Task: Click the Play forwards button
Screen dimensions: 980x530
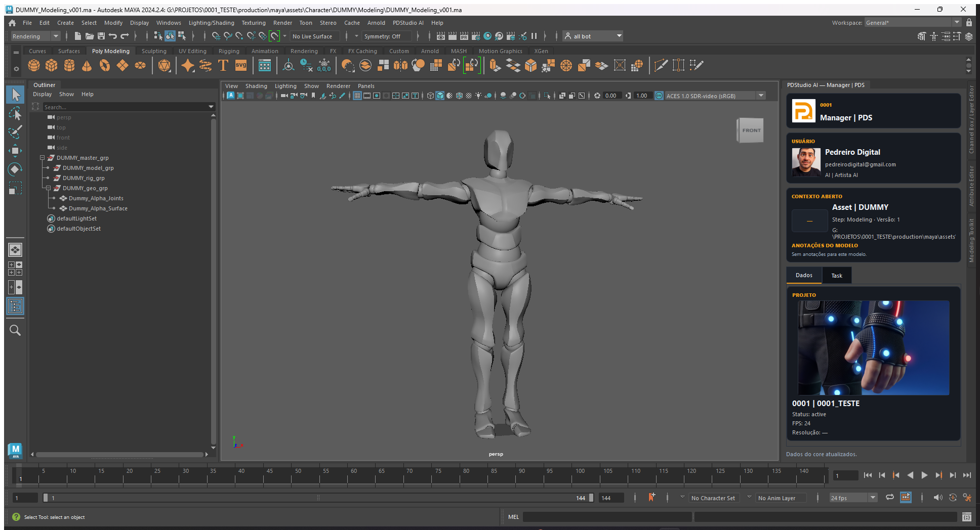Action: (924, 475)
